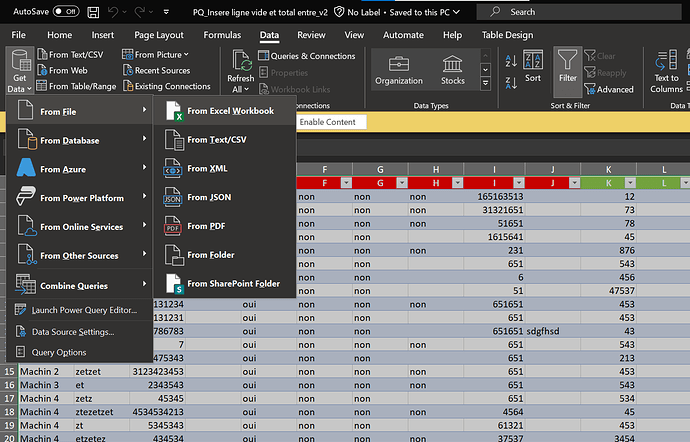Click the Search box
This screenshot has height=442, width=690.
pos(579,12)
